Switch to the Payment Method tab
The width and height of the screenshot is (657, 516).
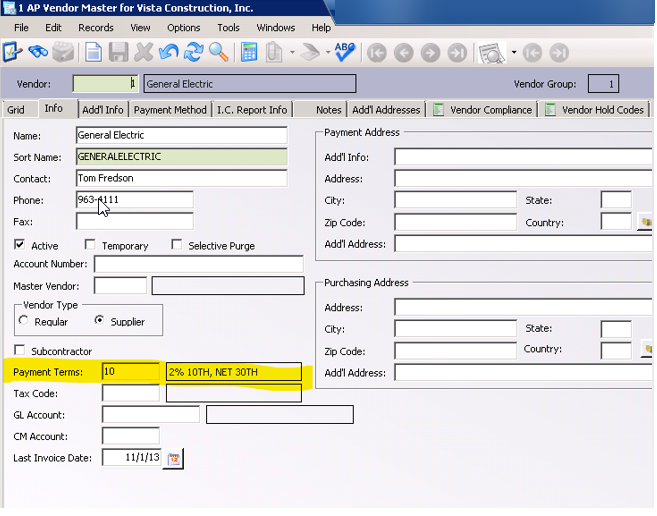170,110
